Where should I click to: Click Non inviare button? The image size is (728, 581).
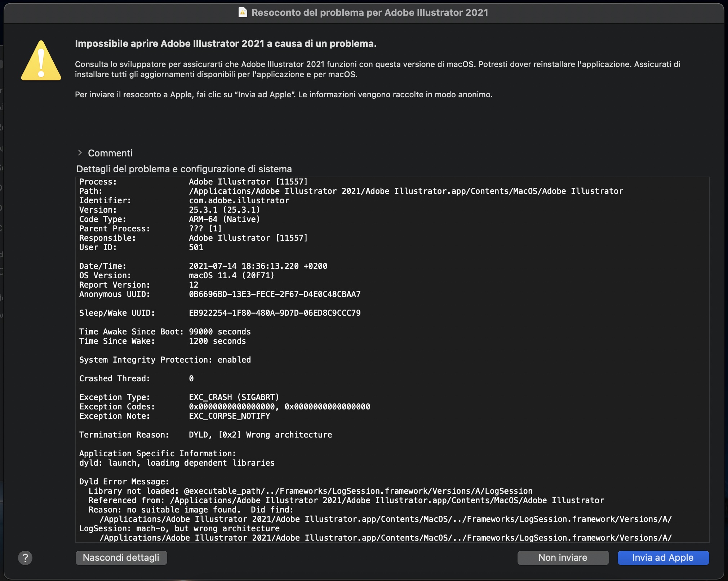click(563, 558)
